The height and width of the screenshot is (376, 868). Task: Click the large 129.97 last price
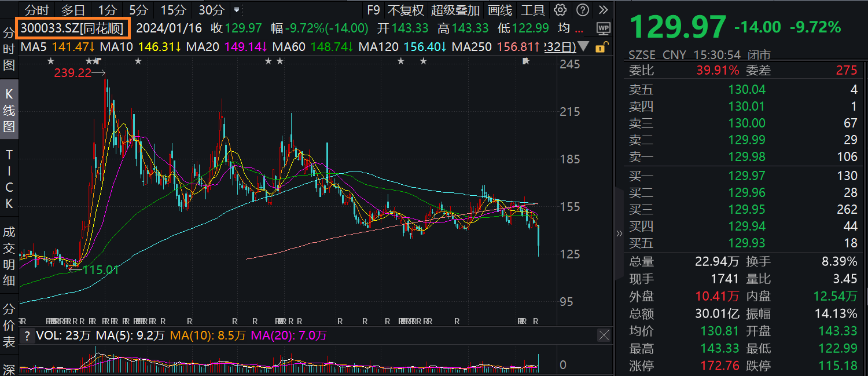(x=678, y=27)
